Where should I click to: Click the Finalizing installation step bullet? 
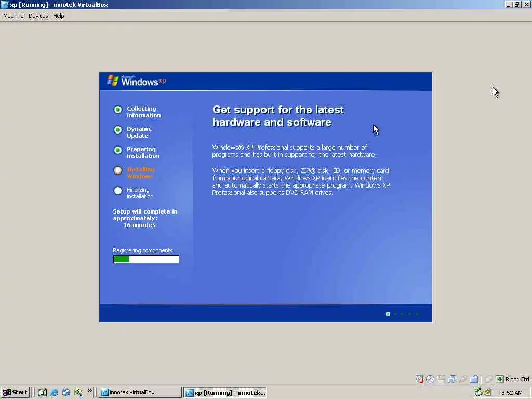tap(118, 191)
